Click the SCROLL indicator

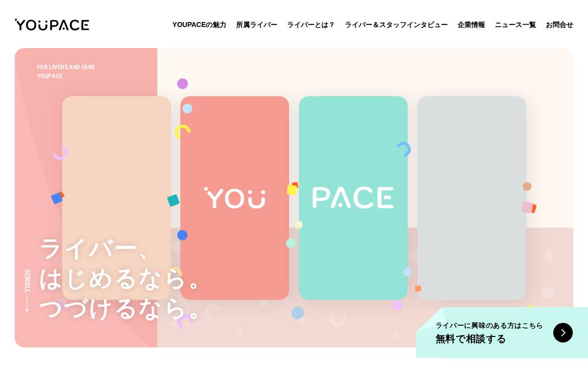27,290
